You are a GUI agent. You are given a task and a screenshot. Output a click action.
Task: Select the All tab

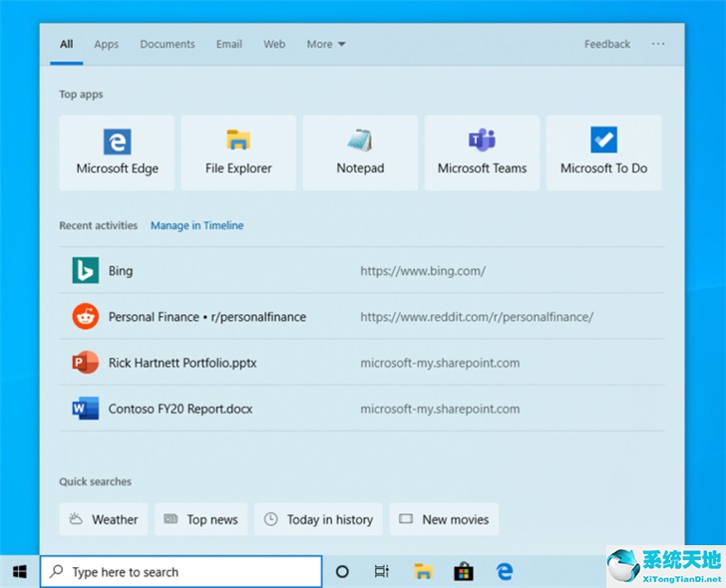coord(66,44)
